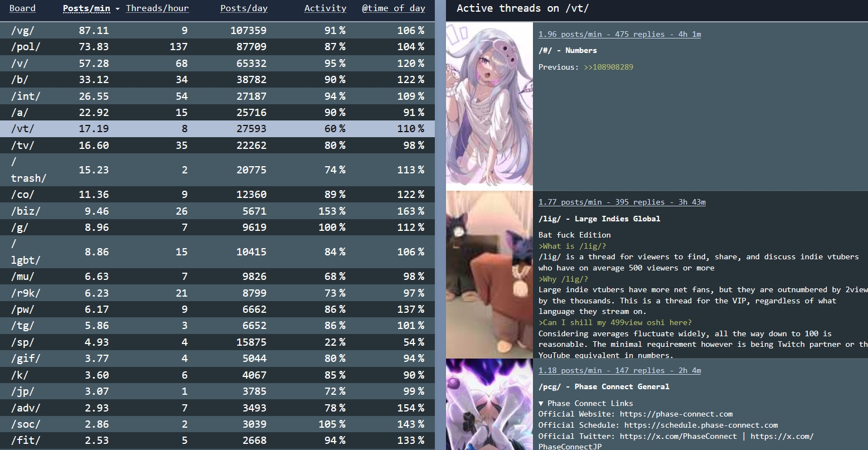Select the /k/ board row

pos(217,375)
